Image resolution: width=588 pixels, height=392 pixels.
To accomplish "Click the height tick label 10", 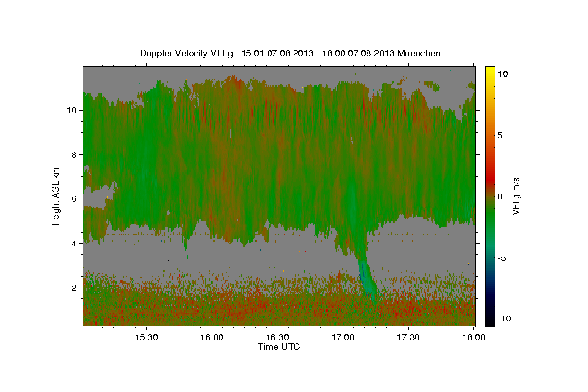I will 72,110.
